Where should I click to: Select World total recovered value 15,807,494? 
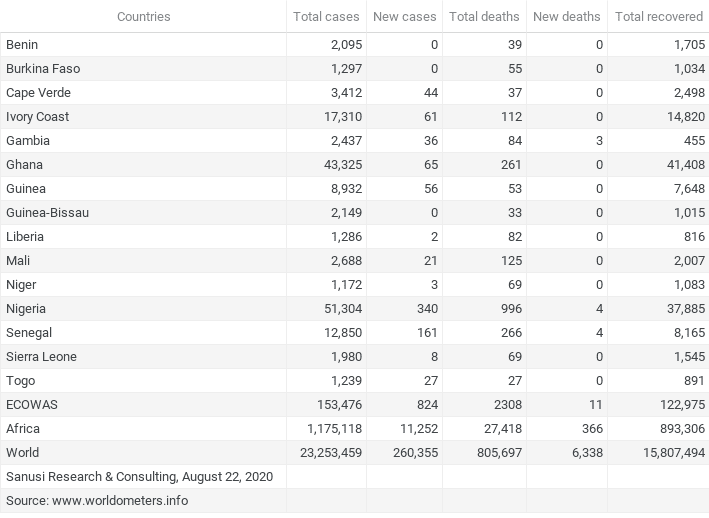pos(663,453)
